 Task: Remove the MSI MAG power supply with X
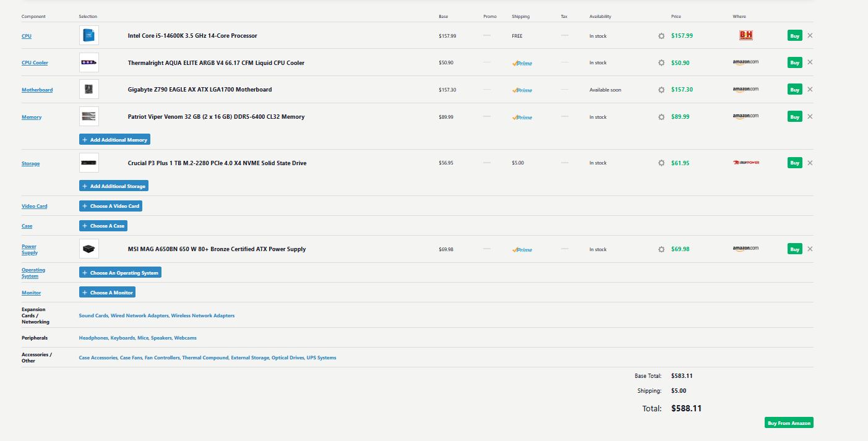click(810, 249)
